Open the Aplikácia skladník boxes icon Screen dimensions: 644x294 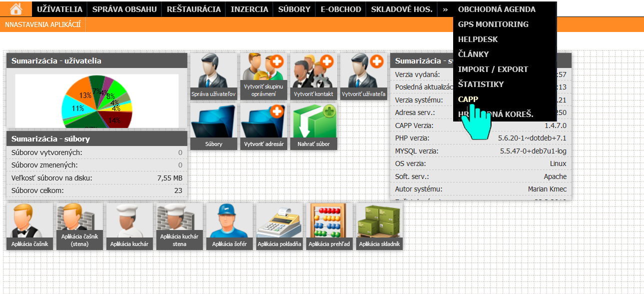pyautogui.click(x=379, y=225)
